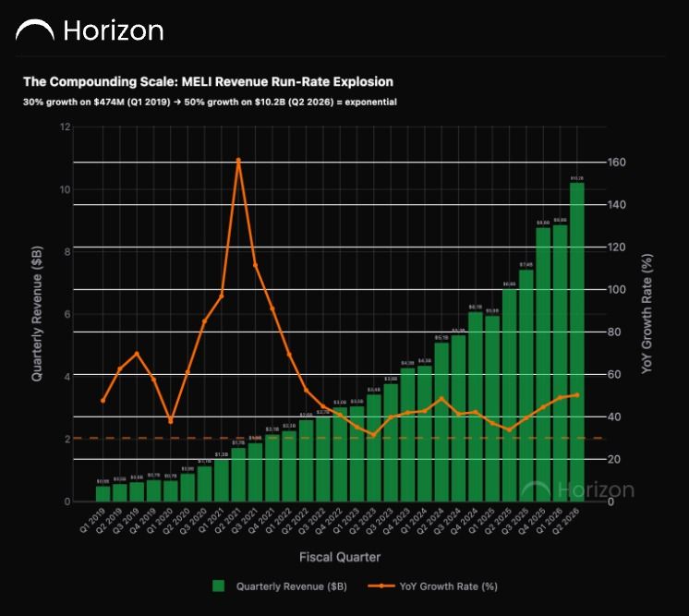Click the Q4 2024 revenue bar
689x616 pixels.
click(x=476, y=407)
